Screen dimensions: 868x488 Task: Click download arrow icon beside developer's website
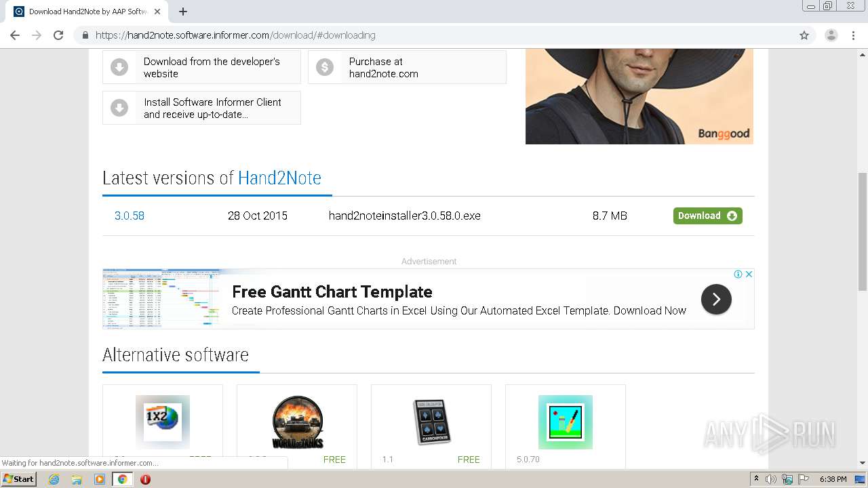point(119,67)
